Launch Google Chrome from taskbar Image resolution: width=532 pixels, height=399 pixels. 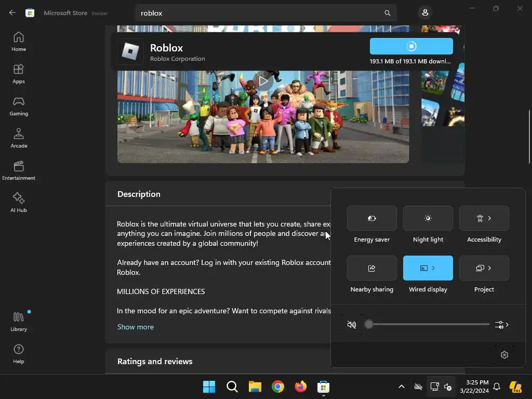[278, 387]
